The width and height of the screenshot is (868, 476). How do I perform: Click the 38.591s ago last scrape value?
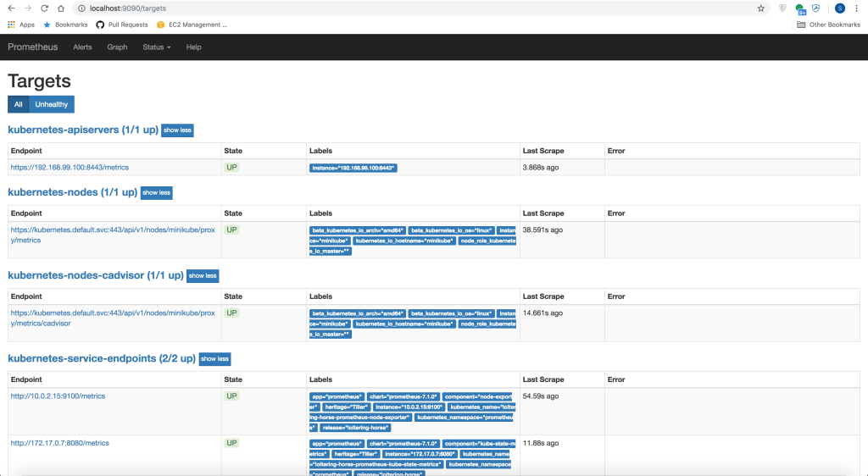(542, 230)
